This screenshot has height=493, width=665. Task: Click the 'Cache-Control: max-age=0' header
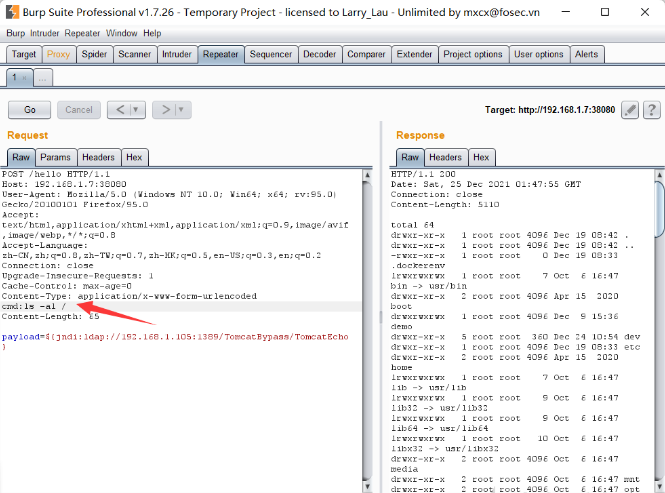[67, 286]
